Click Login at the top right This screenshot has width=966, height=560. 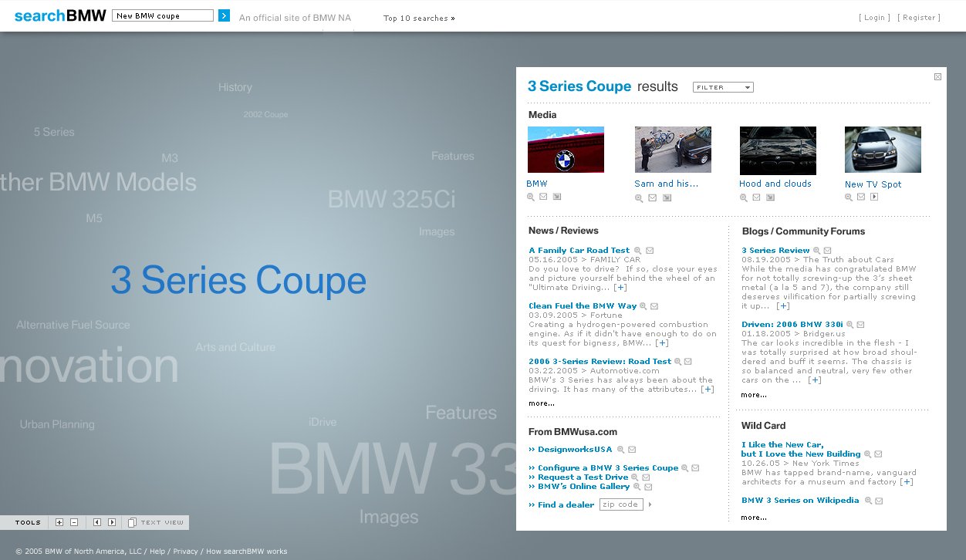873,17
